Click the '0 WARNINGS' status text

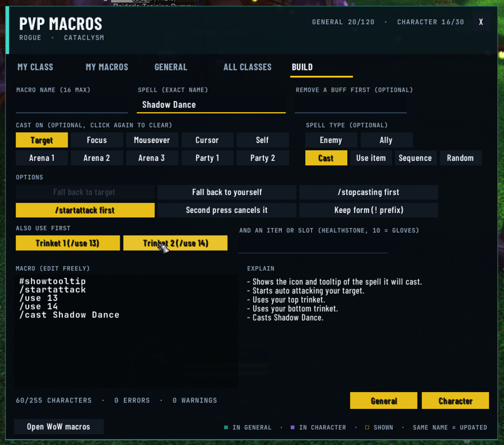tap(195, 400)
